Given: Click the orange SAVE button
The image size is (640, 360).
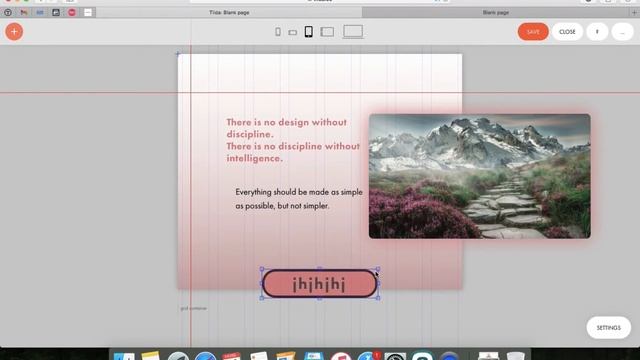Looking at the screenshot, I should click(533, 31).
